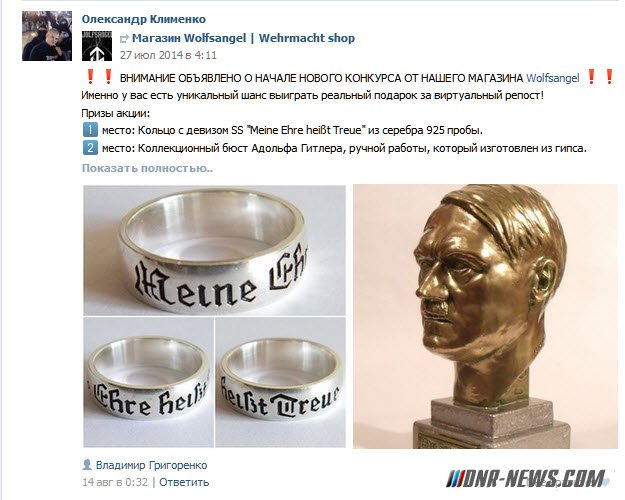The image size is (625, 500).
Task: Click the repost arrow icon before Магазин Wolfsangel
Action: pos(124,39)
